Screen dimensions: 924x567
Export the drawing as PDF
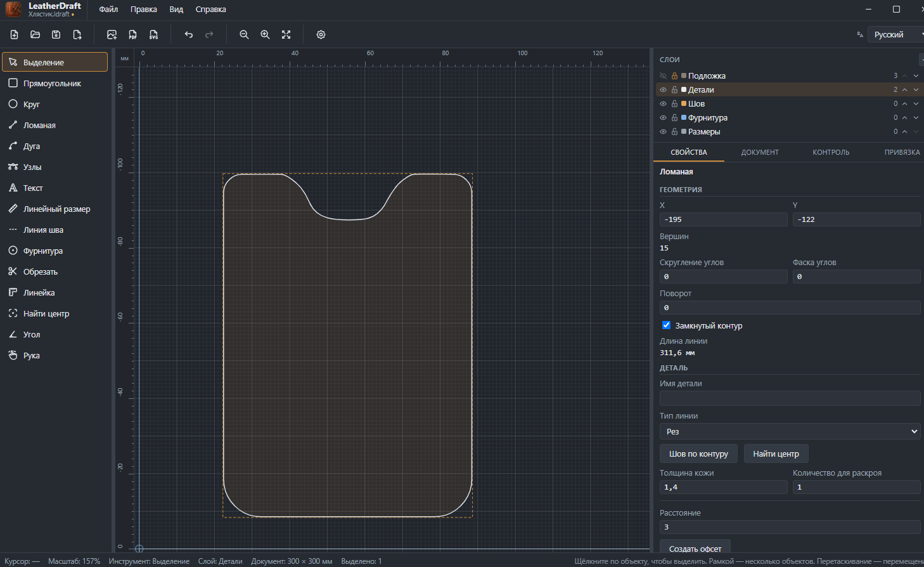[133, 35]
